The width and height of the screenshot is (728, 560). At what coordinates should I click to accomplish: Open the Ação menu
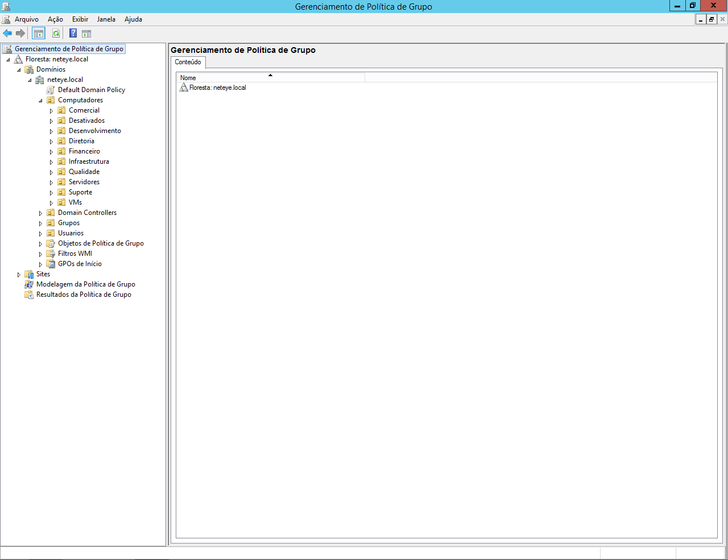[x=55, y=19]
